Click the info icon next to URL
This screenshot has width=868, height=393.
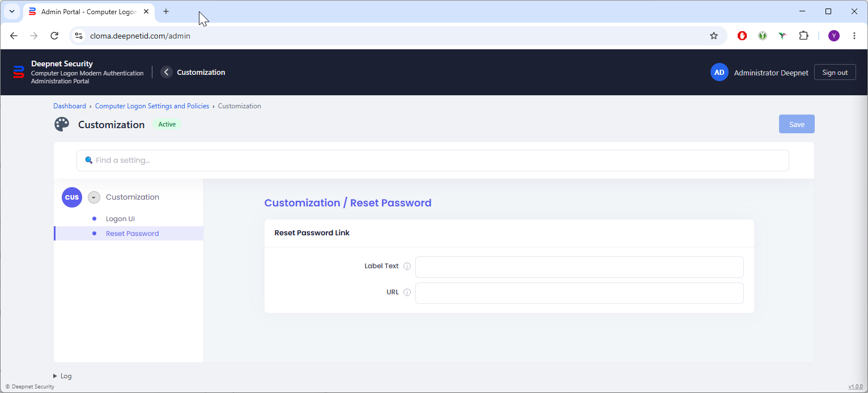[x=407, y=293]
